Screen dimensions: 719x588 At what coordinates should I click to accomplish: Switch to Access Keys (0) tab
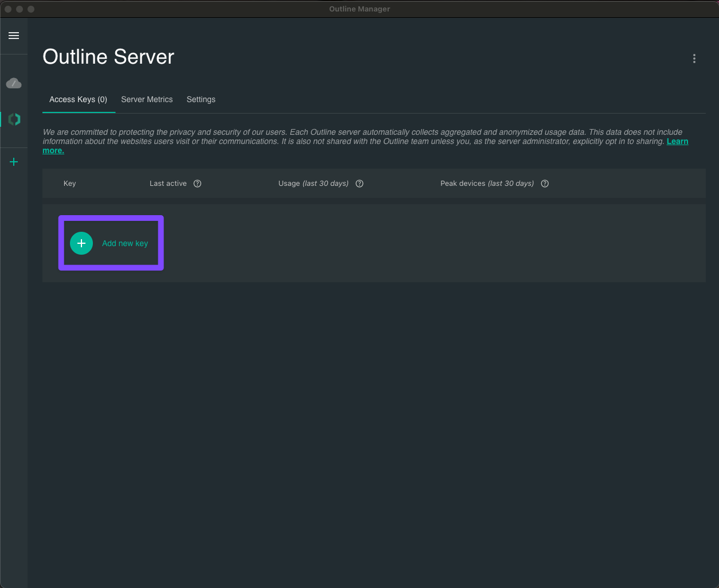point(79,99)
